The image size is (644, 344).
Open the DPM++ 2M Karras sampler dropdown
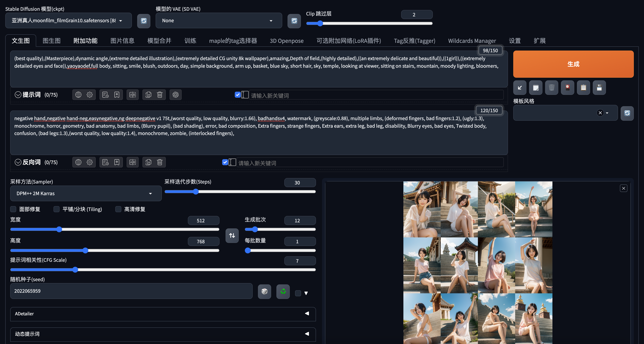[x=86, y=193]
